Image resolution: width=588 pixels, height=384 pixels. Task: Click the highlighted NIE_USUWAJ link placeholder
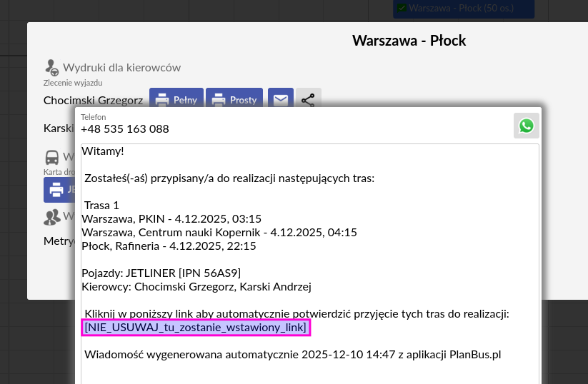click(195, 328)
